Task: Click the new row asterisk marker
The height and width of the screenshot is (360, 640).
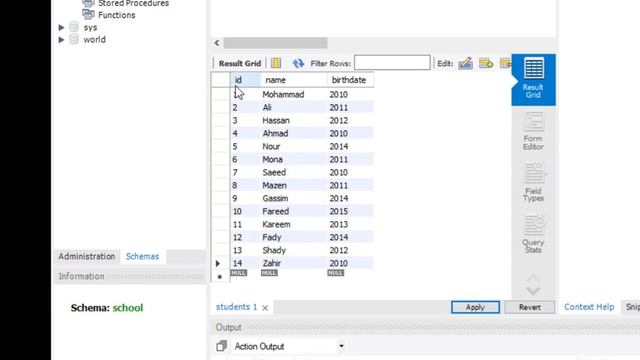Action: (220, 277)
